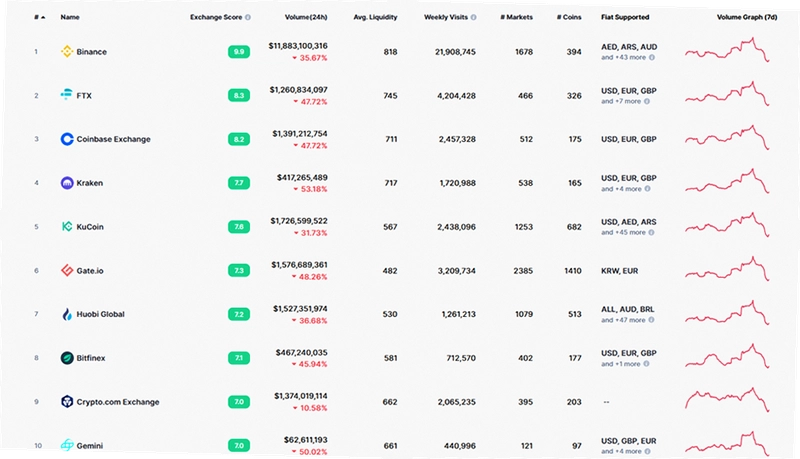Click the Kraken logo icon

pyautogui.click(x=67, y=183)
